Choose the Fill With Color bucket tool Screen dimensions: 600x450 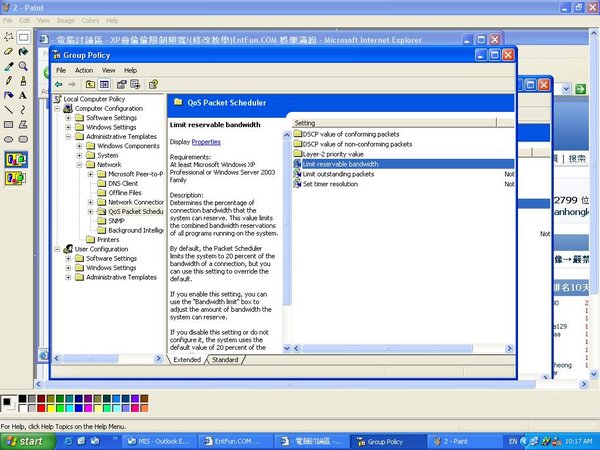[x=23, y=51]
